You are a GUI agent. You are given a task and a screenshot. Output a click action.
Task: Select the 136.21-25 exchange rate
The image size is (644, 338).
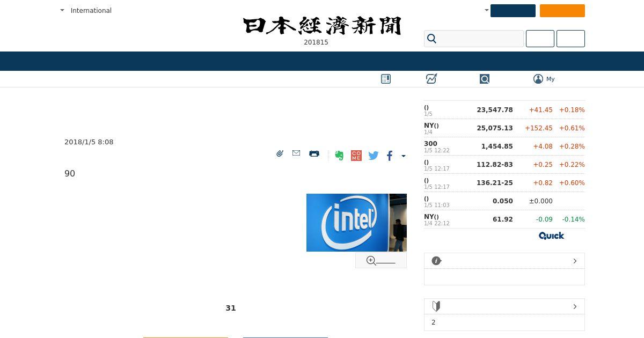coord(495,183)
